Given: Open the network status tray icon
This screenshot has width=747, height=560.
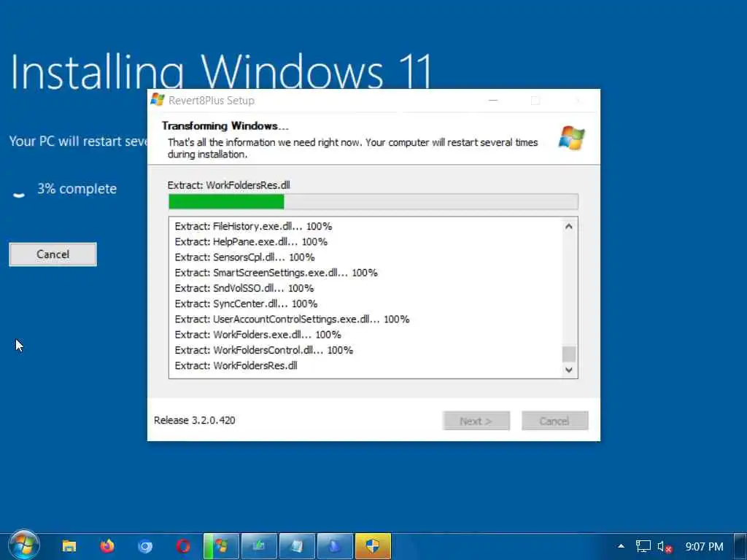Looking at the screenshot, I should tap(643, 546).
